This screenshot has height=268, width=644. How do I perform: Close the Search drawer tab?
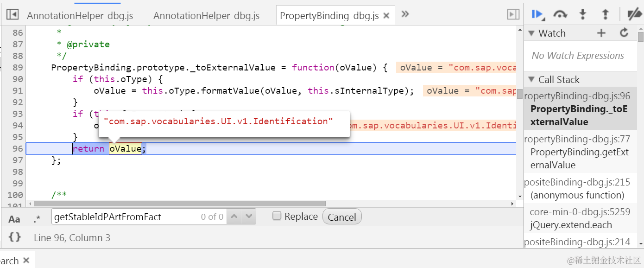26,260
